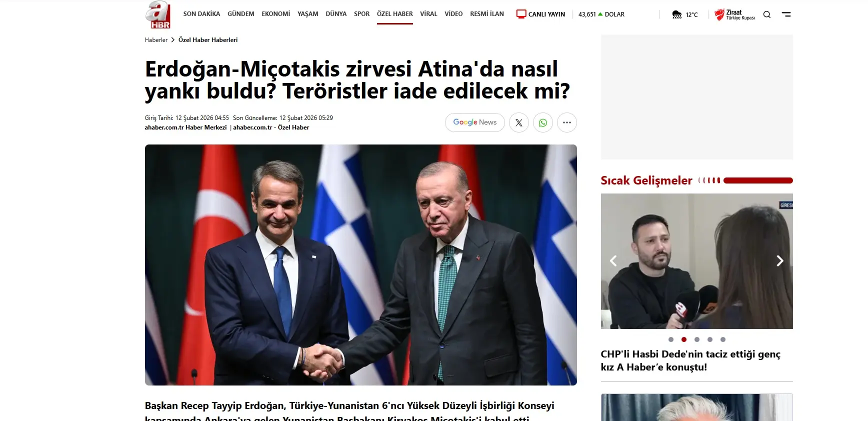Open the A Haber logo homepage
The height and width of the screenshot is (421, 868).
pos(158,14)
